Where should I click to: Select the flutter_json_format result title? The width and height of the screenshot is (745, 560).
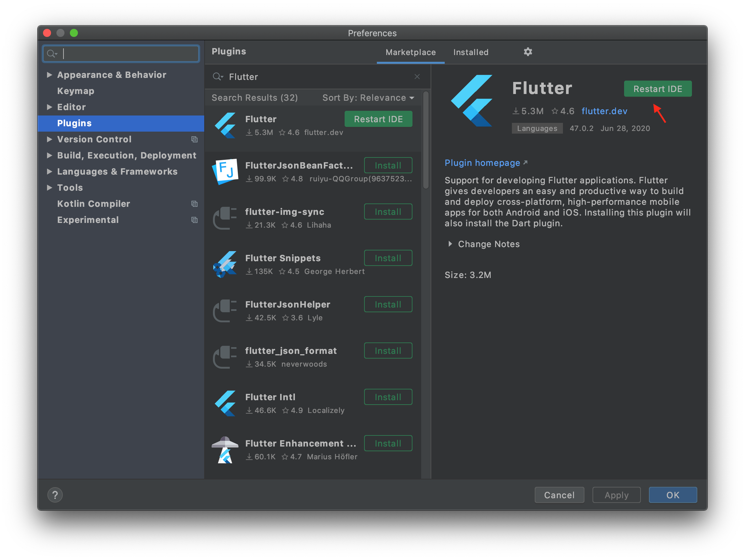pyautogui.click(x=291, y=351)
